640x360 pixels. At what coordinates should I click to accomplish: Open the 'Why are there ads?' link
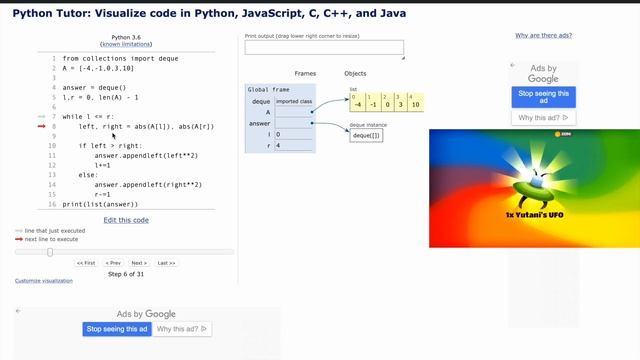[543, 36]
